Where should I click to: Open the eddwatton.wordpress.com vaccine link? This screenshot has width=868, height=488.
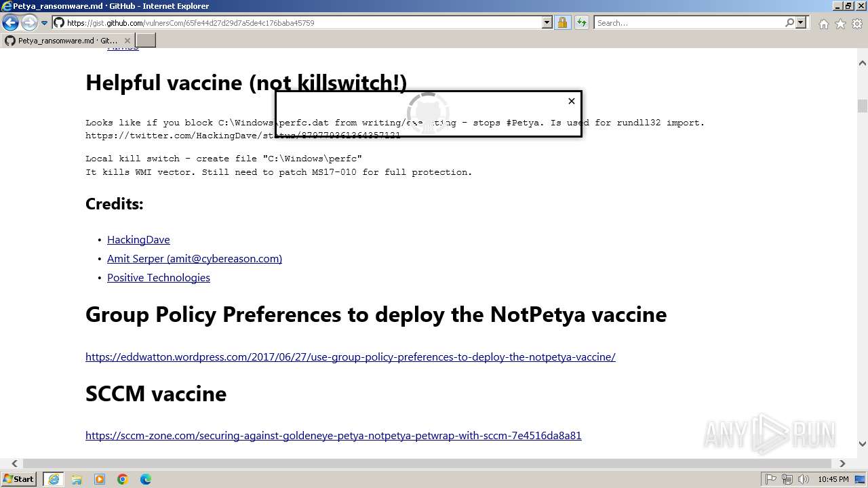[x=351, y=357]
